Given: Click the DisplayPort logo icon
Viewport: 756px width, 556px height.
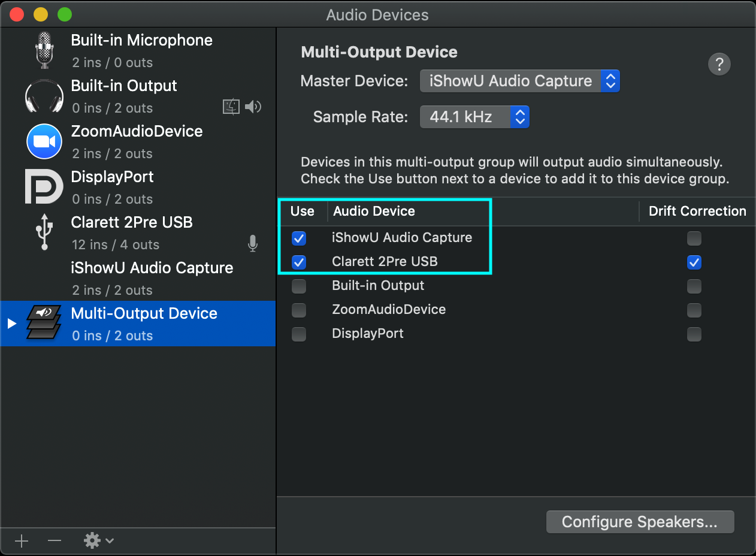Looking at the screenshot, I should pyautogui.click(x=44, y=186).
